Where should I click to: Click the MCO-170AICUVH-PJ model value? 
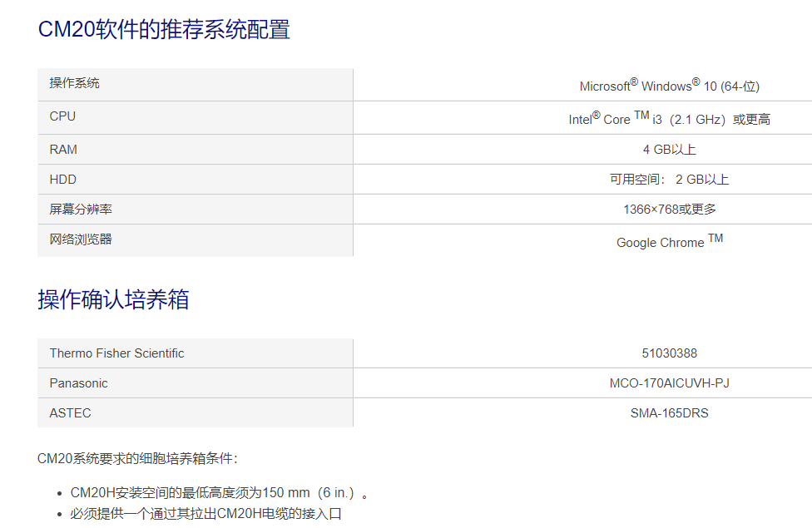point(669,383)
